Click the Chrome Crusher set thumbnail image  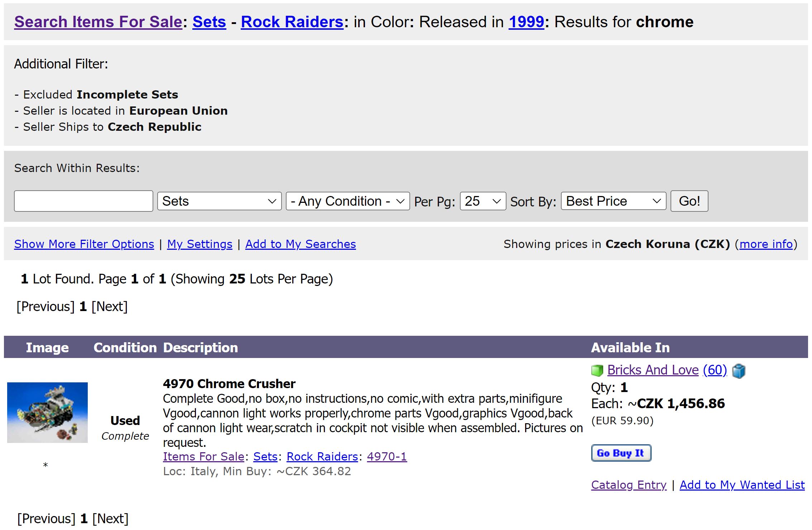(47, 412)
